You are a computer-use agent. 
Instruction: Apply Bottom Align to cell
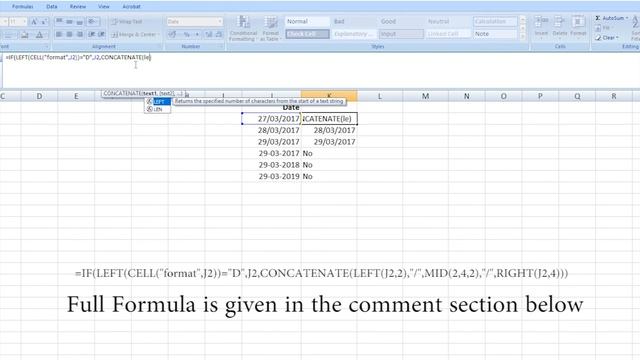click(x=79, y=22)
